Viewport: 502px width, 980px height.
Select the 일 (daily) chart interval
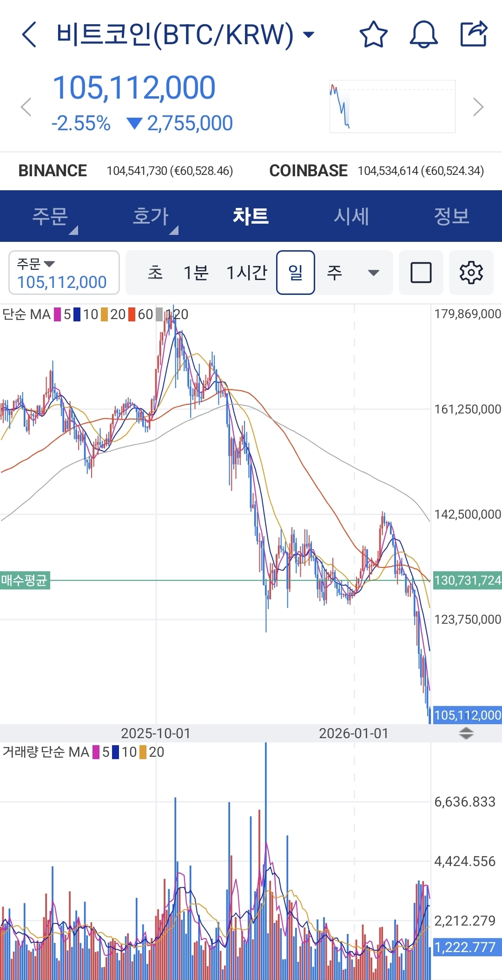(x=296, y=273)
